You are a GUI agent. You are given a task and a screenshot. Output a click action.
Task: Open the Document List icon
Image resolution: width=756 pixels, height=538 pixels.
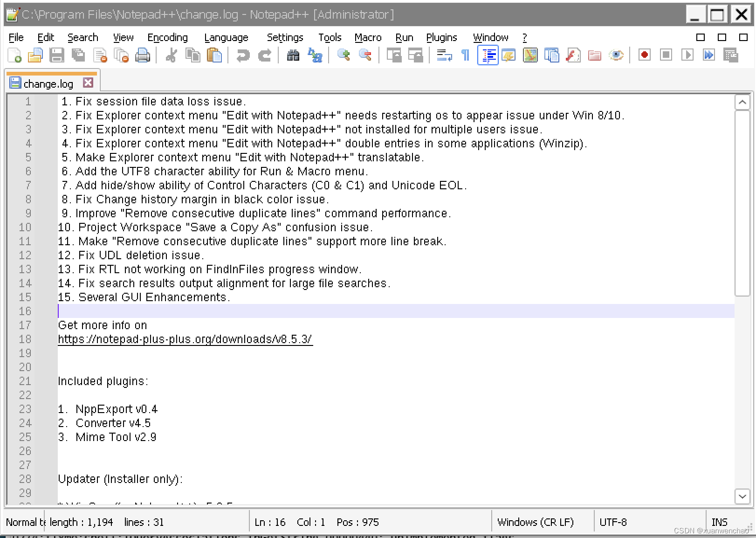tap(551, 55)
